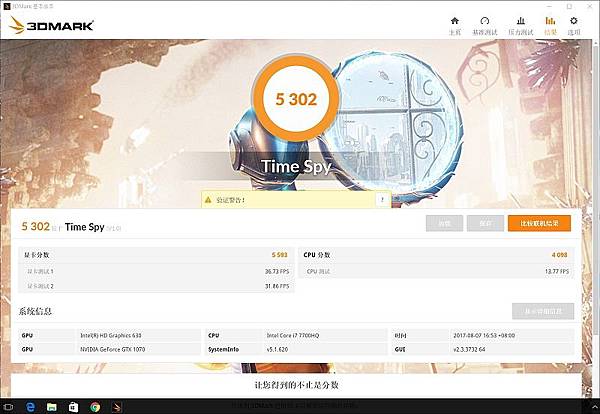Click the grey show details button in system info
Viewport: 600px width, 414px height.
[543, 311]
